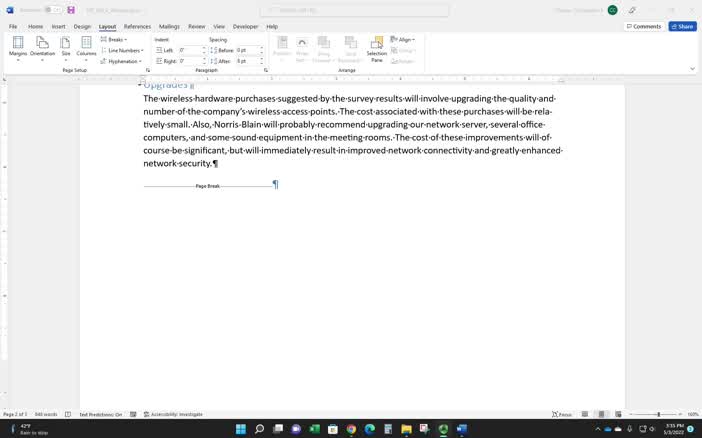Open the Insert ribbon tab
The height and width of the screenshot is (438, 702).
(x=59, y=27)
